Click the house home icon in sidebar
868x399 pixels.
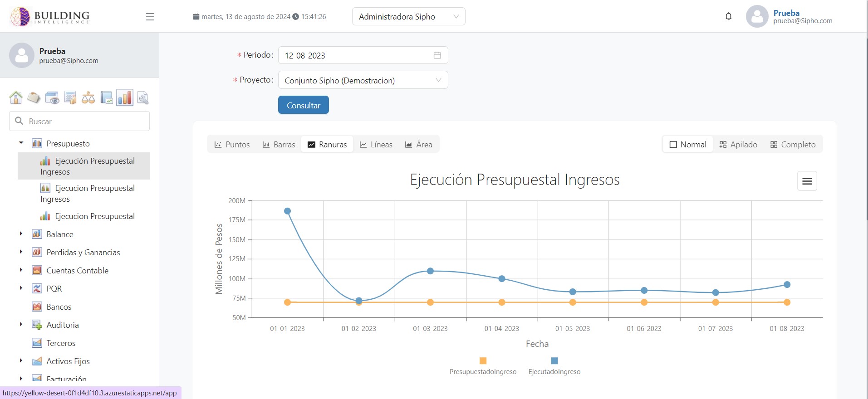(x=16, y=97)
